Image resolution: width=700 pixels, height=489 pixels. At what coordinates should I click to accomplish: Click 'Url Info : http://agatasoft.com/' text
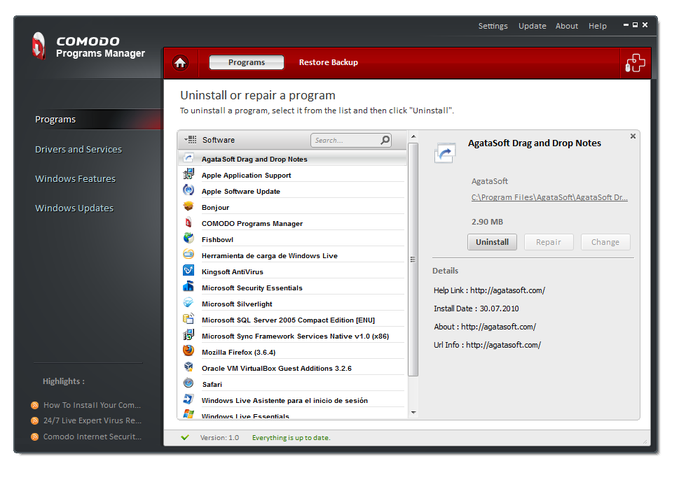(487, 345)
